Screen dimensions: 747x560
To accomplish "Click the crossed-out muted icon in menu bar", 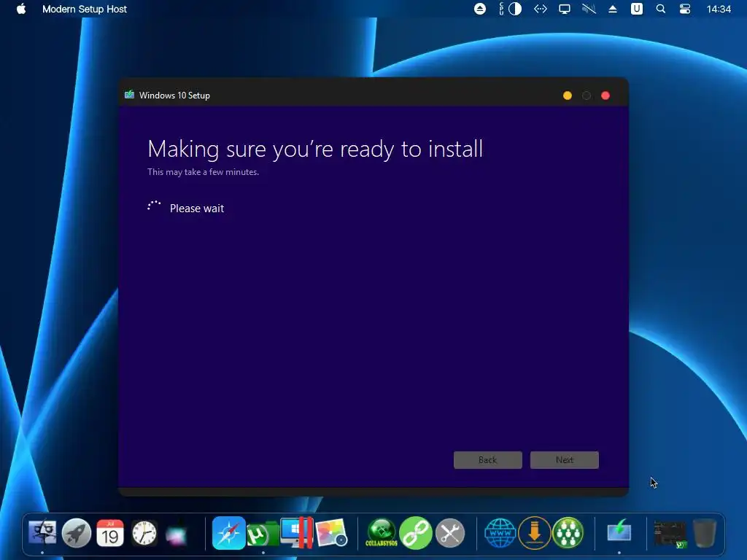I will pyautogui.click(x=589, y=9).
